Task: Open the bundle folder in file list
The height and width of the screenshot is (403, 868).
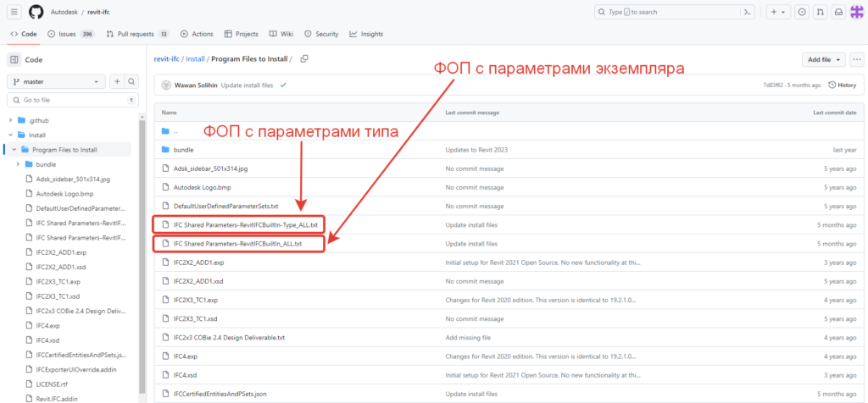Action: (183, 150)
